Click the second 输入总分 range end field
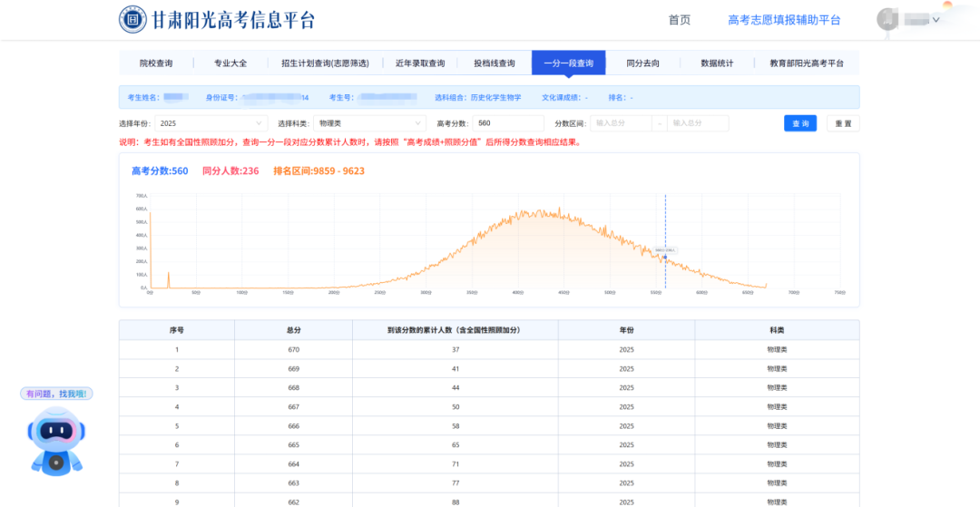980x507 pixels. (698, 123)
